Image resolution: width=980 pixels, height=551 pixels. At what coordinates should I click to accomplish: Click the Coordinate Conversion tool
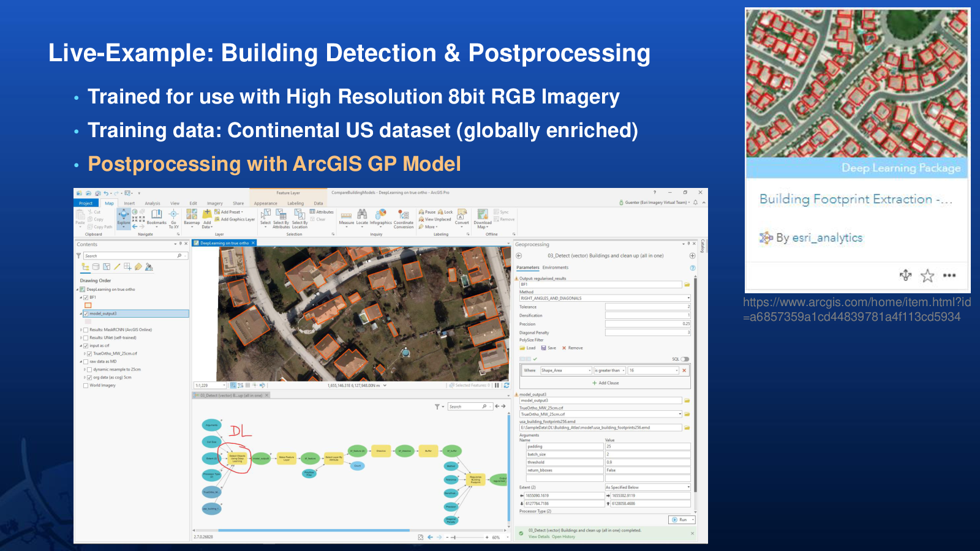point(404,218)
